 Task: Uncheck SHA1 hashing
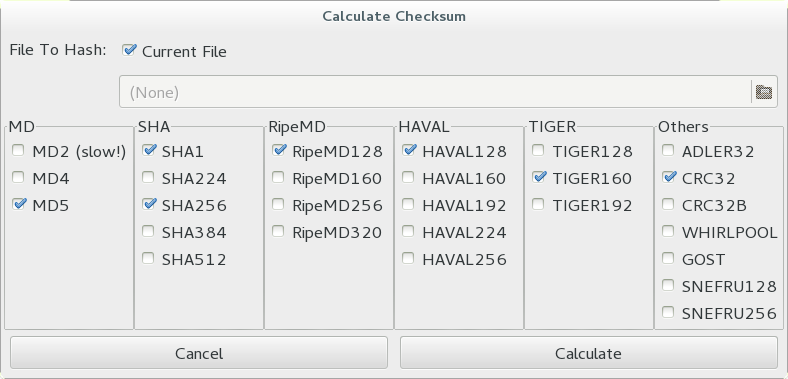click(x=148, y=150)
